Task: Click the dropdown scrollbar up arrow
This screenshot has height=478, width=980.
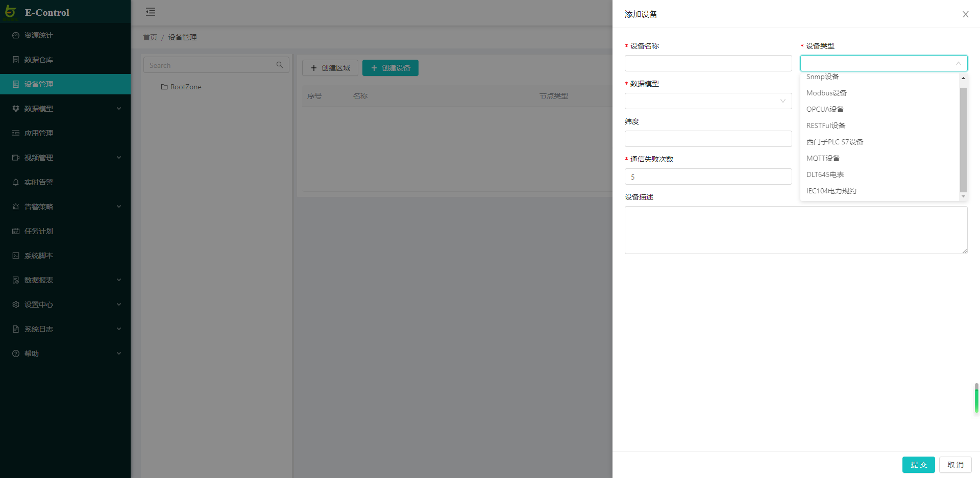Action: click(x=963, y=78)
